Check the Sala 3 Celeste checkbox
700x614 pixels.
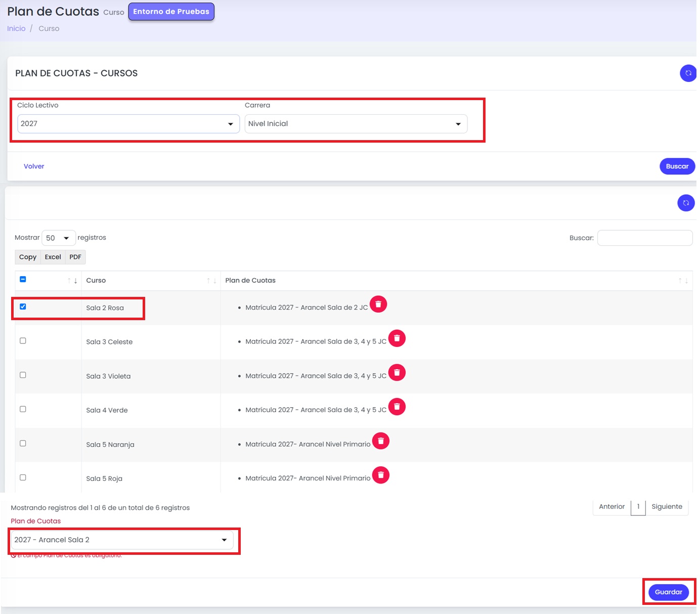point(23,341)
